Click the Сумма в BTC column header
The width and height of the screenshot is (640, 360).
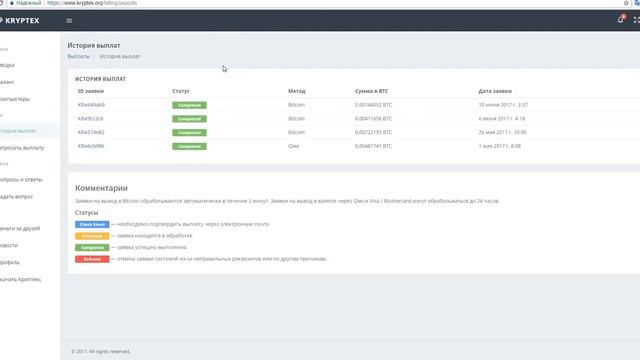point(371,91)
